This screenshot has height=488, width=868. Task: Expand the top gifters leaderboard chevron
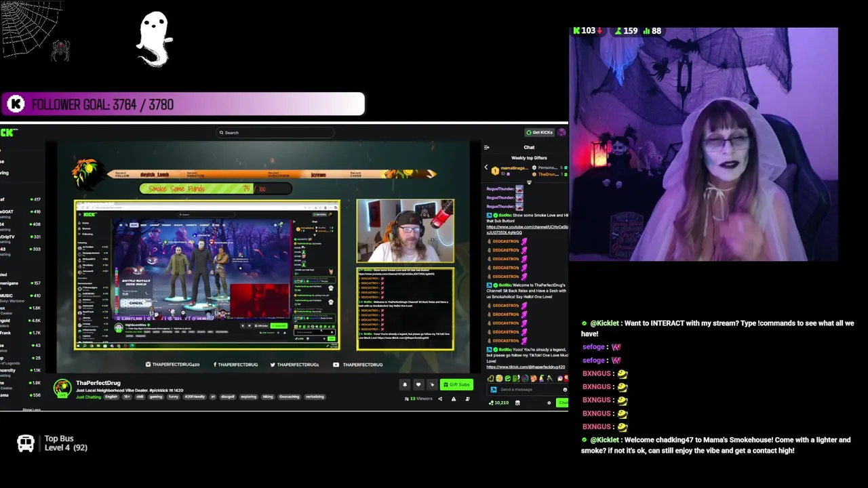pos(529,182)
